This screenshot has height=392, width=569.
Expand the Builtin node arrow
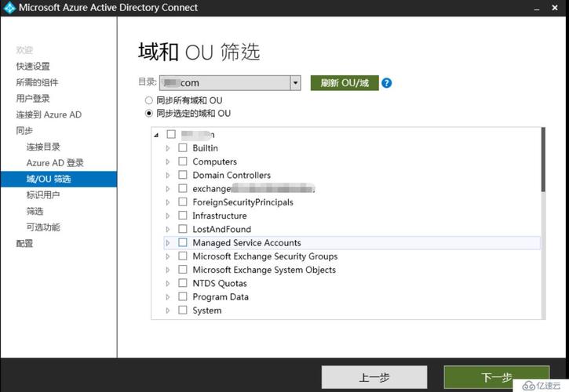click(x=168, y=148)
